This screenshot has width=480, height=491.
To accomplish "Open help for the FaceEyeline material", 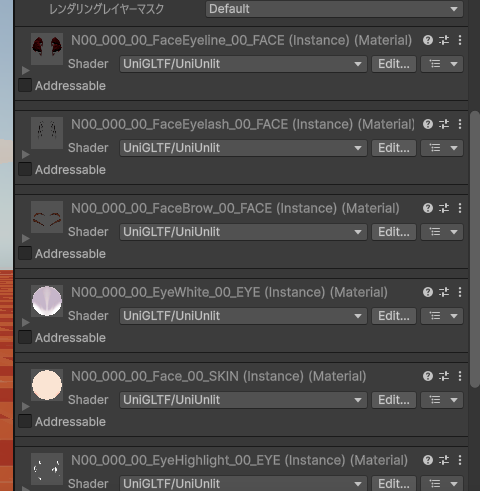I will click(x=428, y=40).
